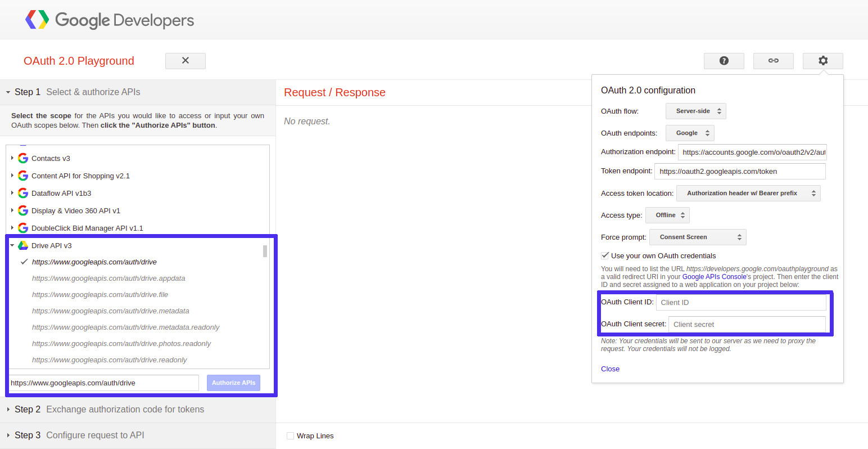Select the auth/drive.readonly scope
Viewport: 868px width, 449px height.
pyautogui.click(x=110, y=360)
